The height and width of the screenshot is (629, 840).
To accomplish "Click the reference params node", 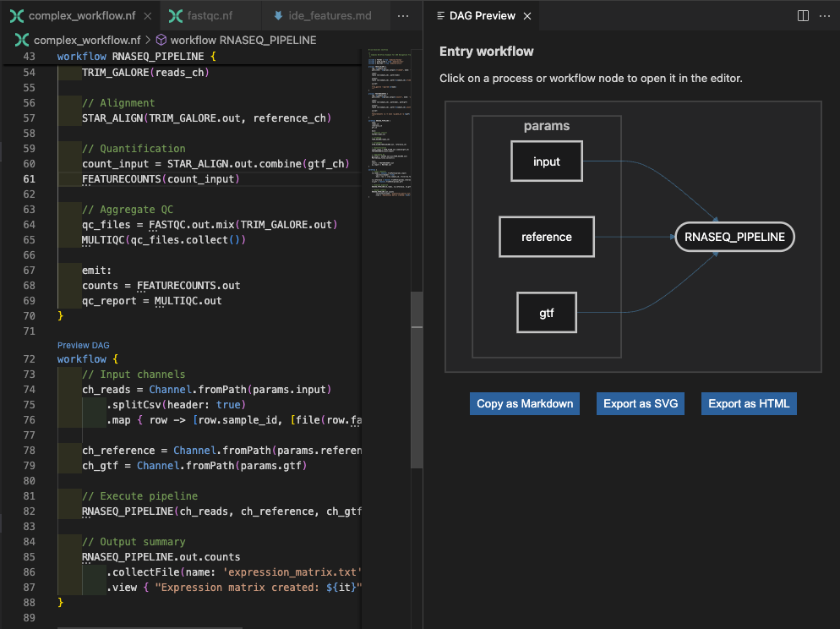I will 547,237.
